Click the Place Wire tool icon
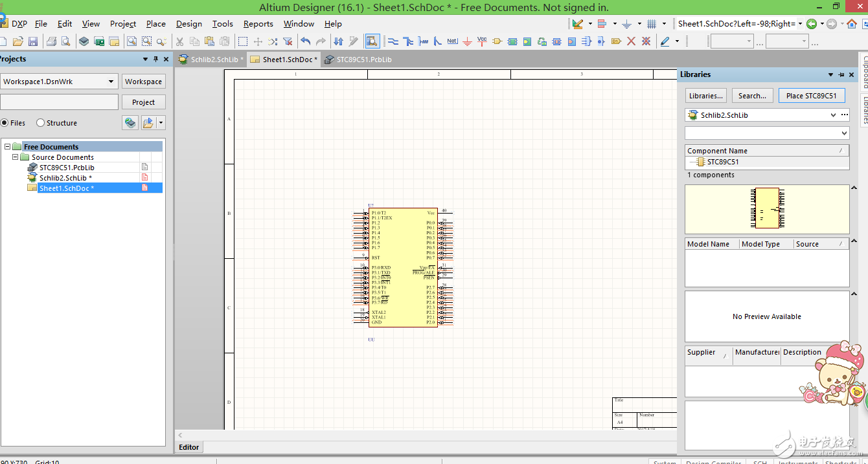 point(393,41)
